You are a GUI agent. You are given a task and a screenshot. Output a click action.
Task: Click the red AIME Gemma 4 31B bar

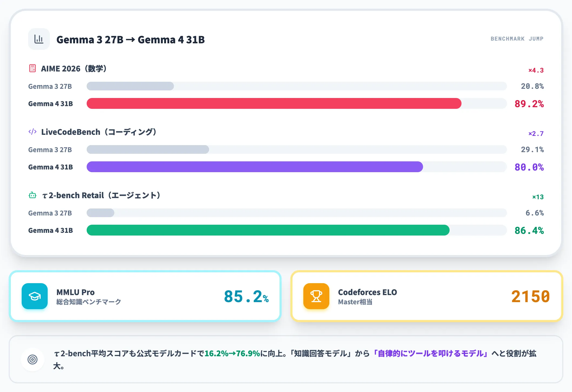click(x=274, y=103)
